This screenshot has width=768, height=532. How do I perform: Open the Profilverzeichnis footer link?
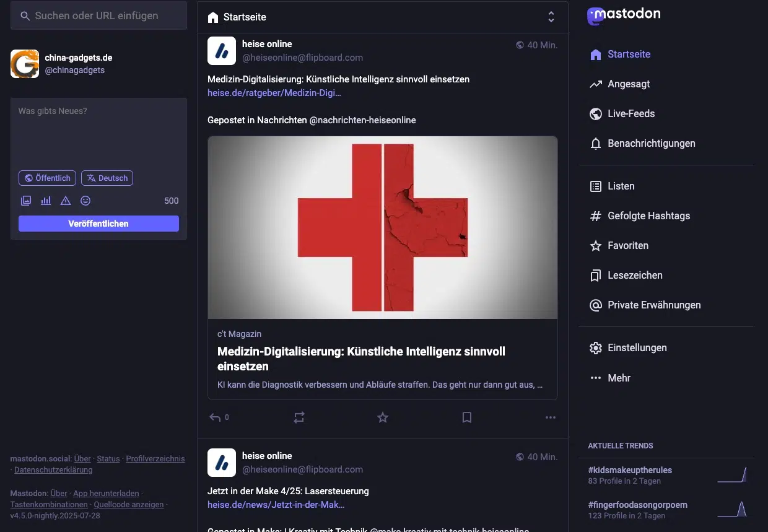click(155, 459)
